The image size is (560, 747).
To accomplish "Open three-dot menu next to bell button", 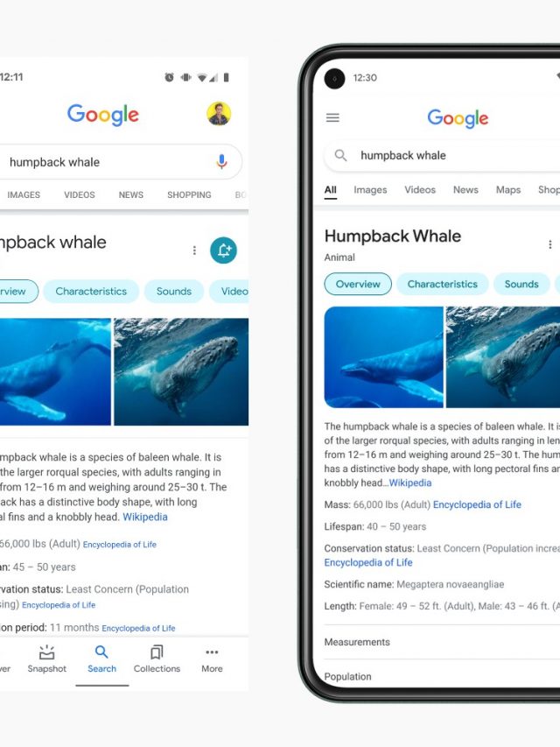I will pos(194,250).
